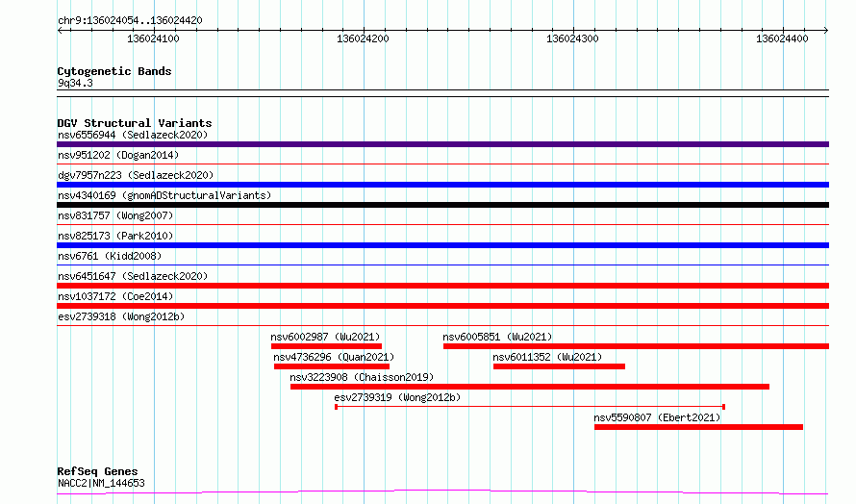Click the nsv3223908 (Chaisson2019) text label
This screenshot has width=856, height=504.
[x=362, y=377]
